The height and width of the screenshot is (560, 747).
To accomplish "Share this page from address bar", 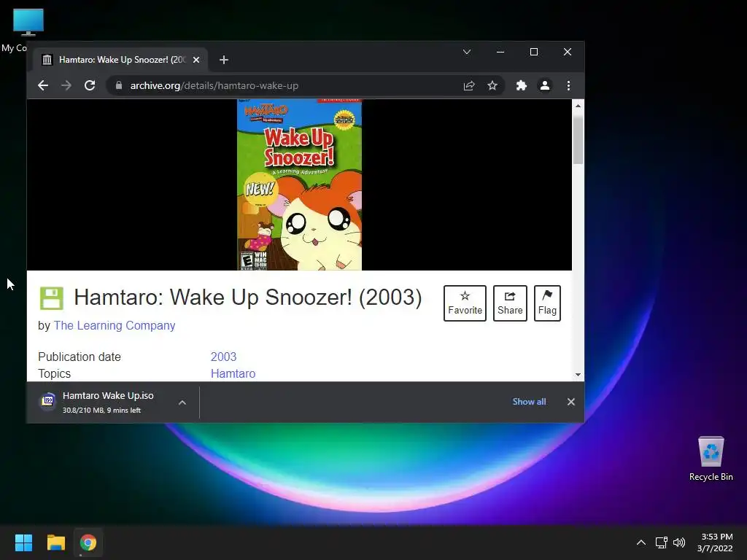I will click(469, 86).
